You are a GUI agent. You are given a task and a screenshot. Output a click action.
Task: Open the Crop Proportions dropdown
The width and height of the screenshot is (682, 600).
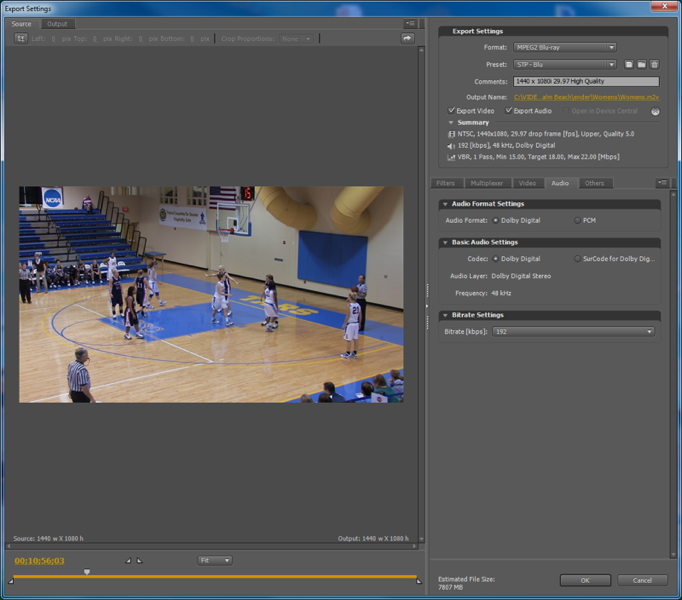[296, 39]
